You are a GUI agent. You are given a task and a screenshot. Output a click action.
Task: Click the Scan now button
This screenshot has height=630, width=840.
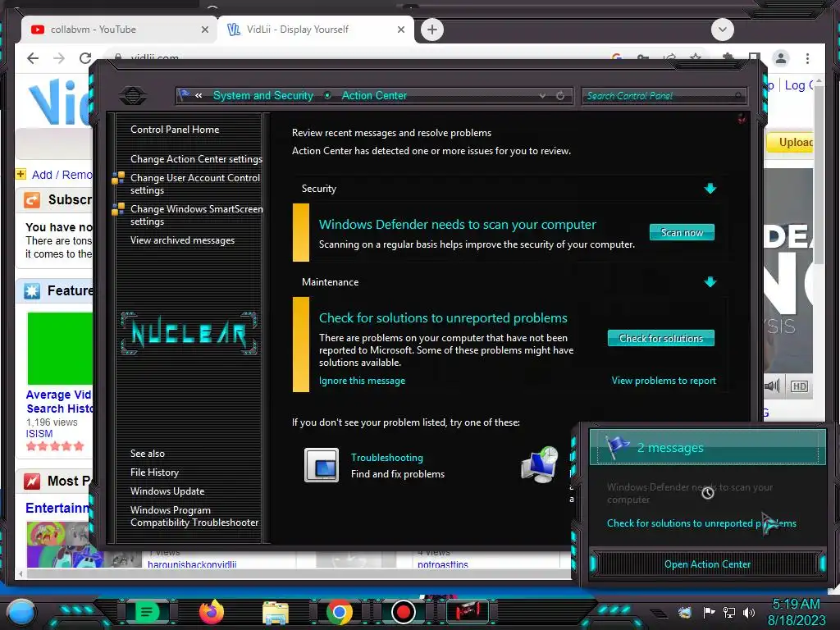pyautogui.click(x=682, y=232)
